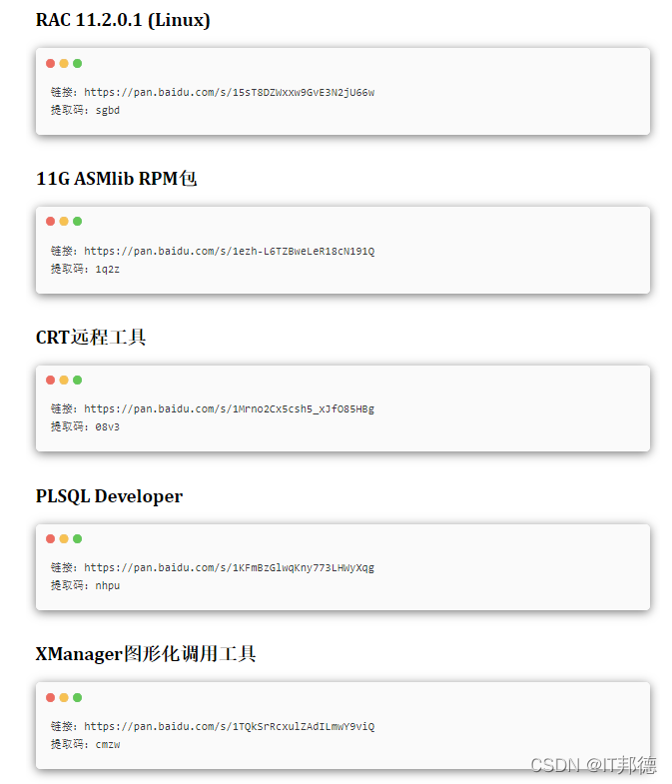Select the extraction code "nhpu"
The image size is (672, 784).
[x=108, y=586]
